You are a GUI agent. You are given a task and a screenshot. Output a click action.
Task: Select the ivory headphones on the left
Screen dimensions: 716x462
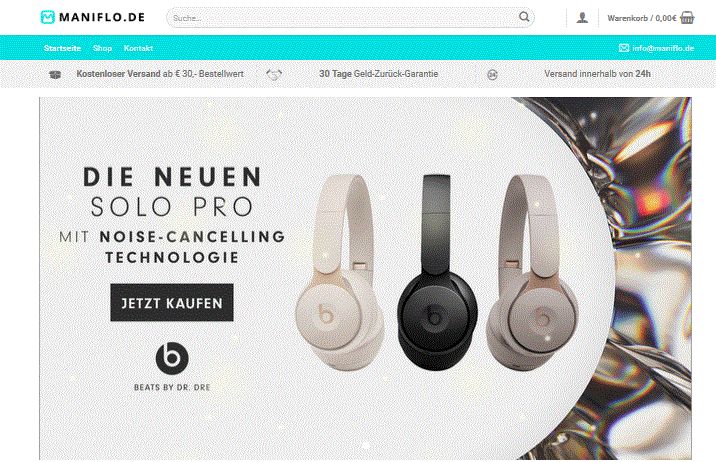[339, 273]
